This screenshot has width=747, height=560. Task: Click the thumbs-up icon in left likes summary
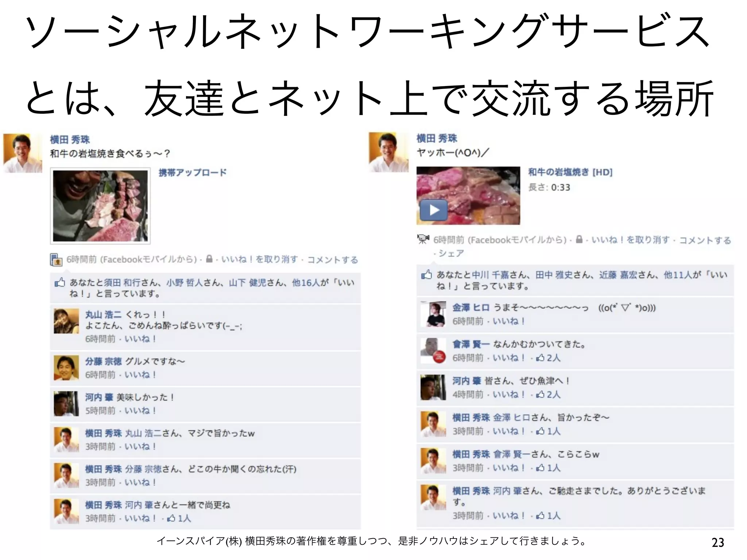pos(59,282)
